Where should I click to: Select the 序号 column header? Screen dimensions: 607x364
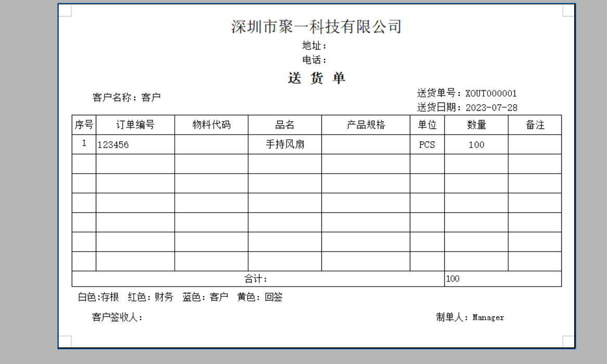tap(83, 125)
